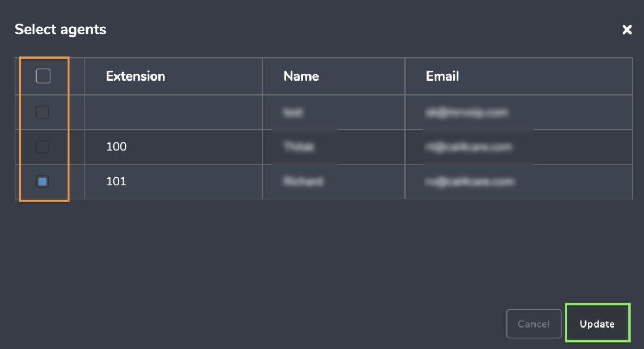Click the blurred name in the first agent row
The height and width of the screenshot is (349, 644).
click(293, 113)
